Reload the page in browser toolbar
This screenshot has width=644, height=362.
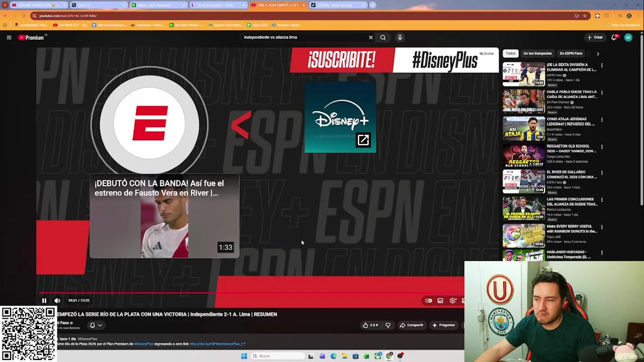[23, 16]
